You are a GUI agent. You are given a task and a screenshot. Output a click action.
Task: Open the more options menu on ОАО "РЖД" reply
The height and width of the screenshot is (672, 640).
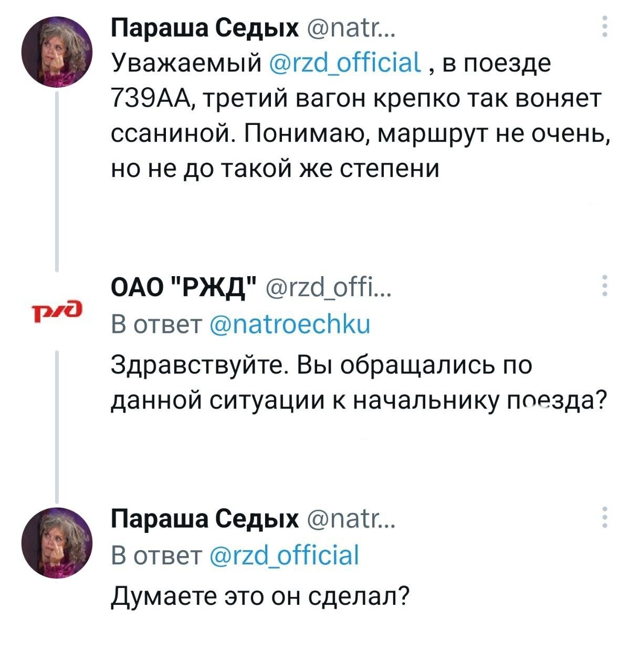604,286
